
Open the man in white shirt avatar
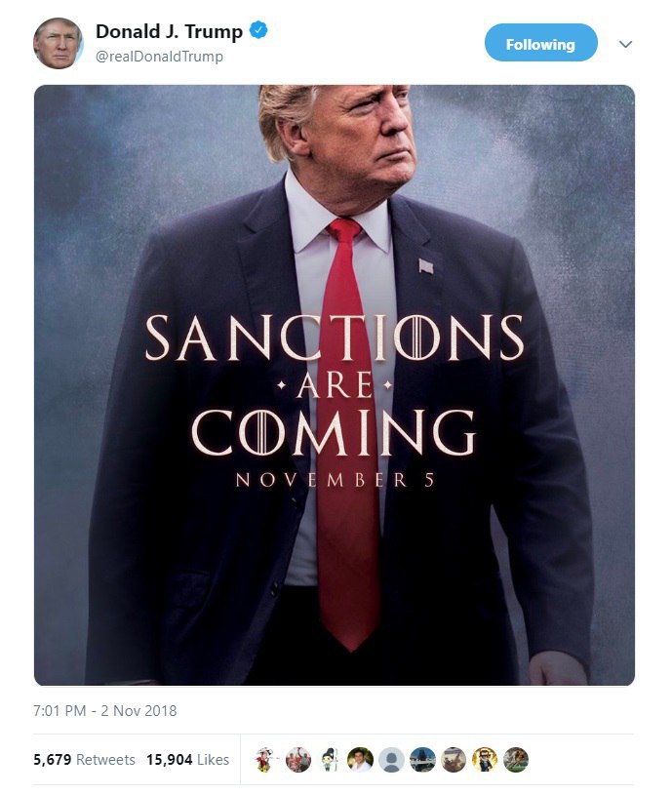[x=360, y=760]
